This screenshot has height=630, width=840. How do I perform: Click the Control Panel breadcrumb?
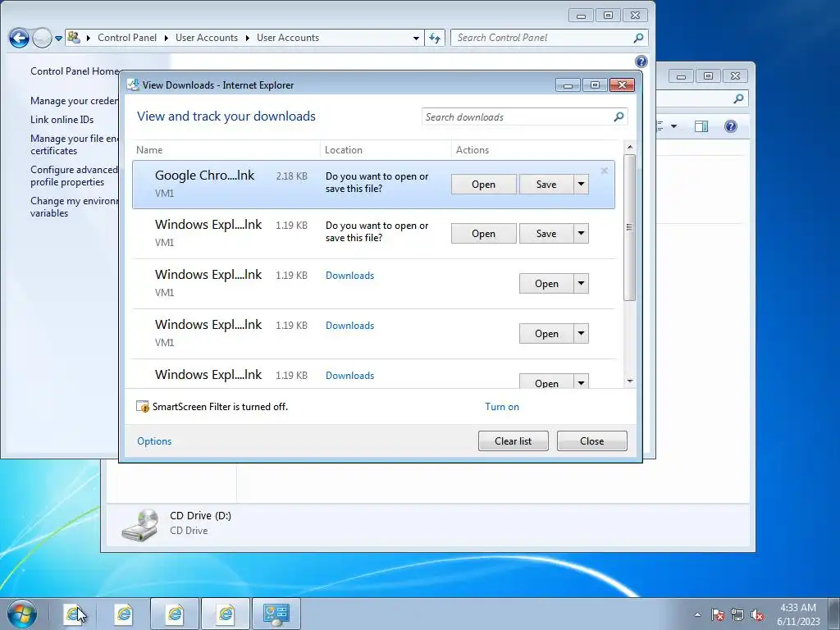tap(127, 38)
